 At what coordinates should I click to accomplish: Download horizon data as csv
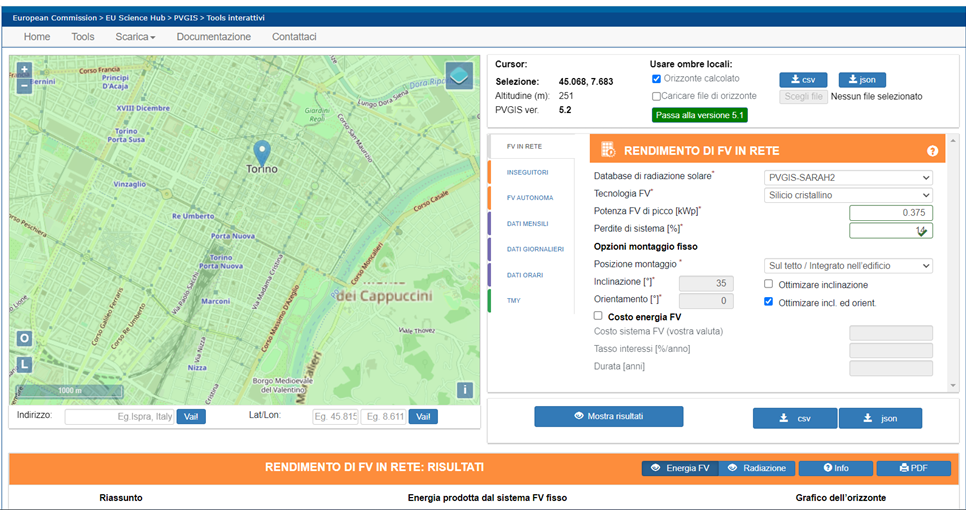click(x=803, y=79)
